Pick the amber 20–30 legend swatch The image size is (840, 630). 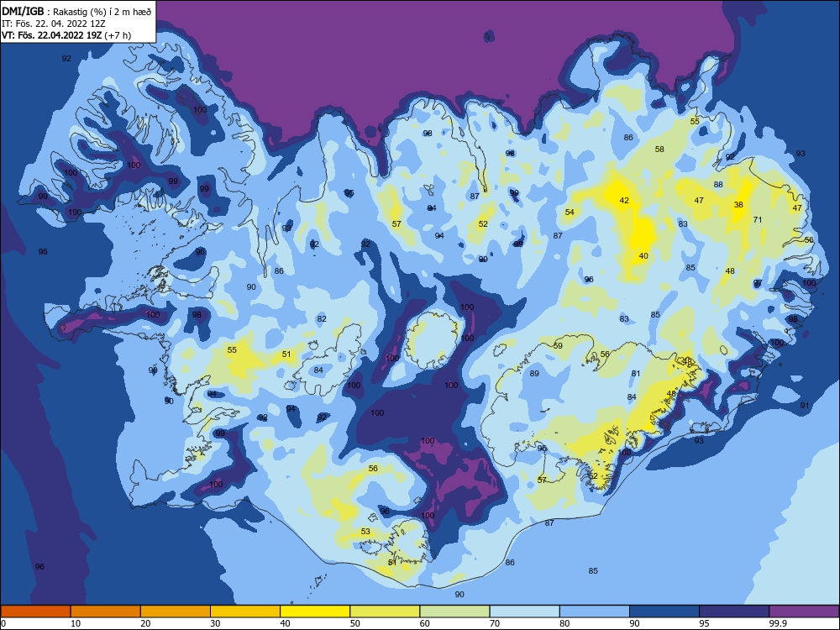(176, 612)
